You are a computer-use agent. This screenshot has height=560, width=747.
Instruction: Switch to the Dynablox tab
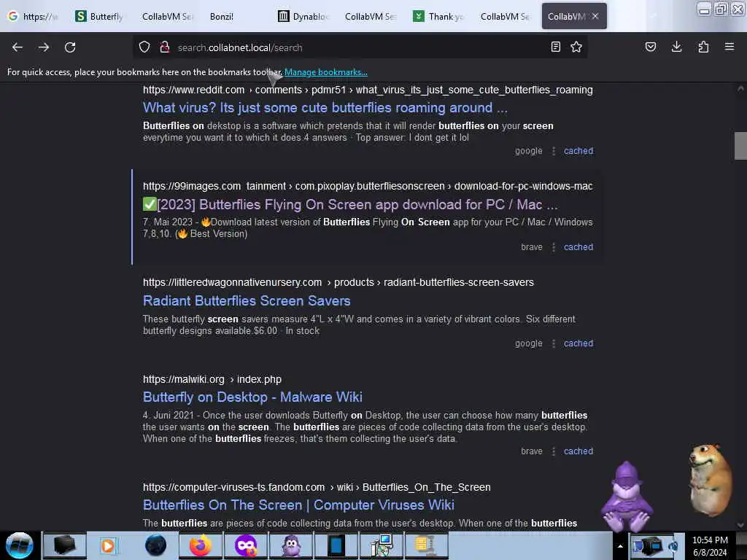[x=304, y=16]
